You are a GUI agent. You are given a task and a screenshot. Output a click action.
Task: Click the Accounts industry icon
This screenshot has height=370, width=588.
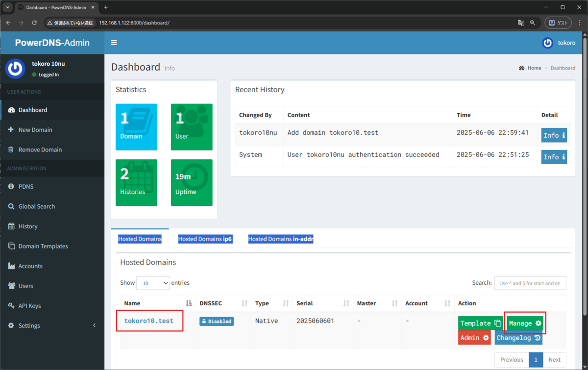coord(12,266)
